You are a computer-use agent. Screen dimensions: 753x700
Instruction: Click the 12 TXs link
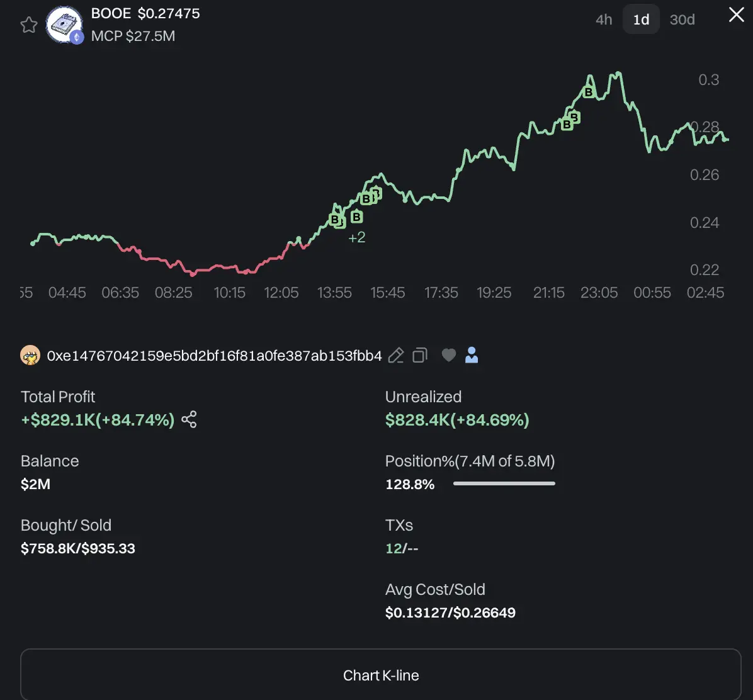click(x=393, y=548)
